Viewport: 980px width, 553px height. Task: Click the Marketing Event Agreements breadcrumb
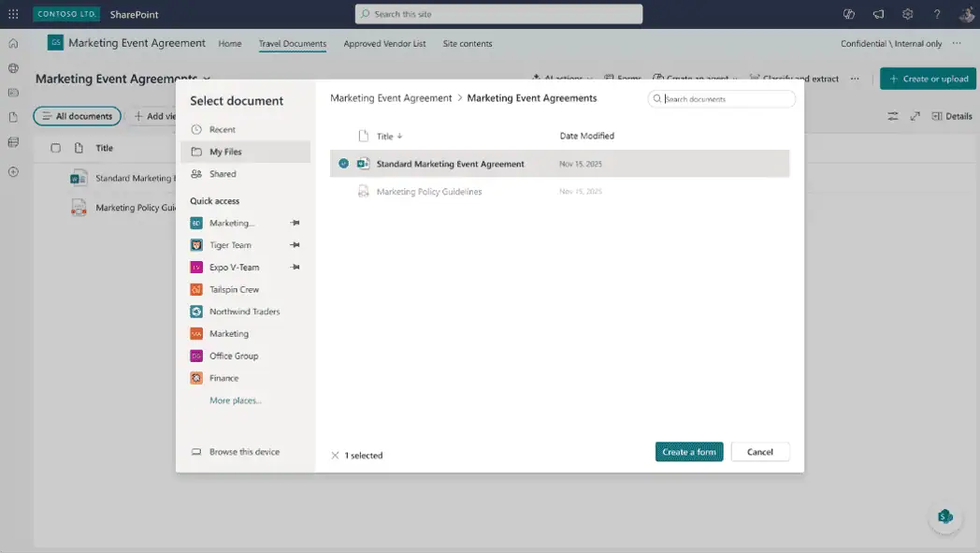[532, 98]
